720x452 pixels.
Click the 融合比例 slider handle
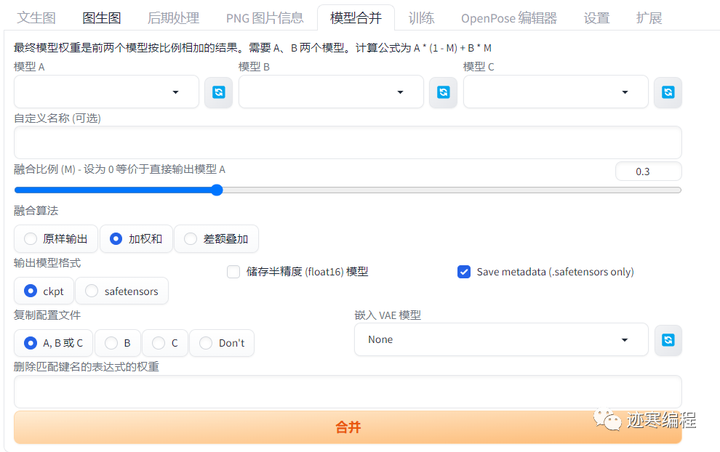217,190
